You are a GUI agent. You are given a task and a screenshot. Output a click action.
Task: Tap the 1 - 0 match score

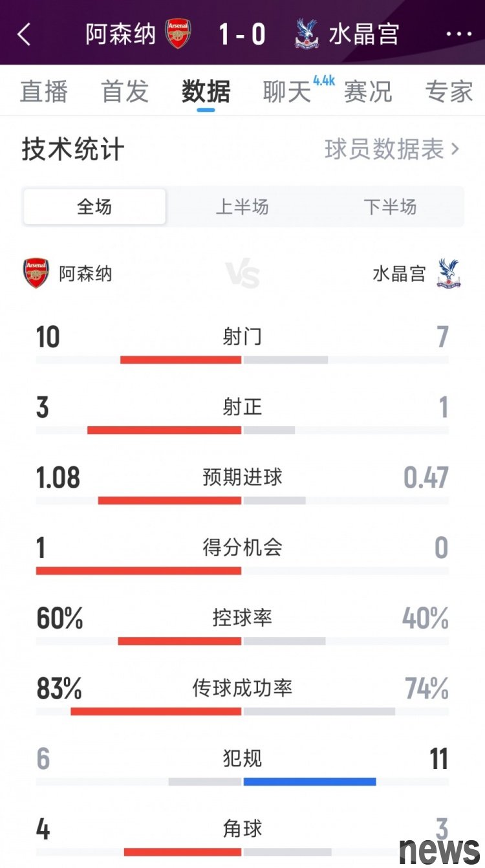point(242,34)
